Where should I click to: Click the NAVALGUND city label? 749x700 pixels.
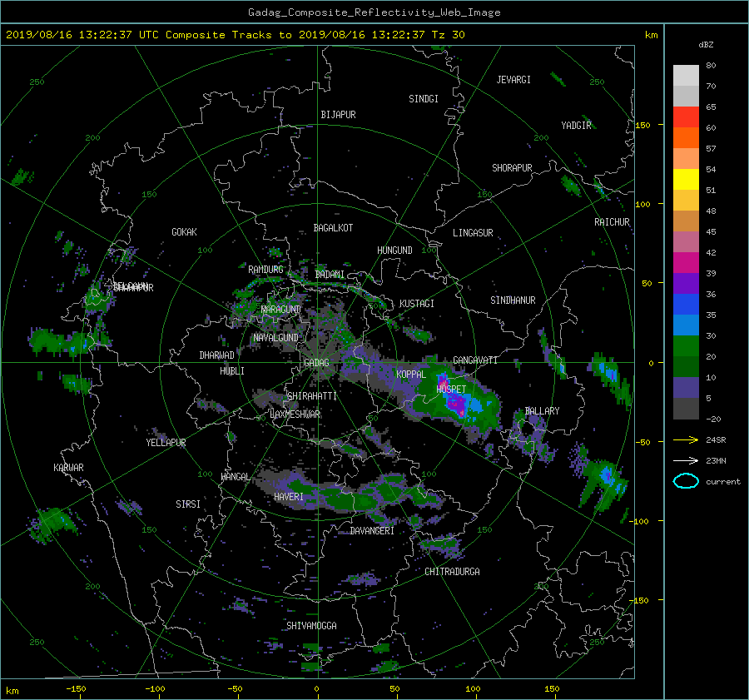275,337
